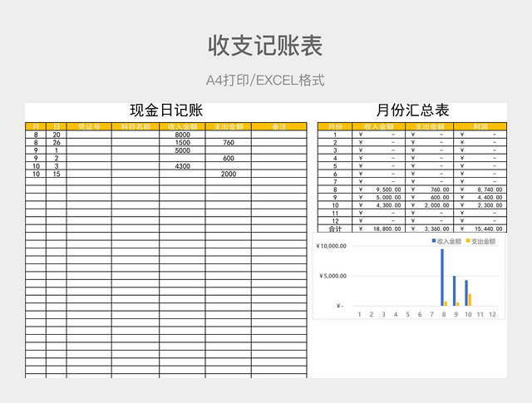Click month 12 in the summary table

pyautogui.click(x=335, y=221)
